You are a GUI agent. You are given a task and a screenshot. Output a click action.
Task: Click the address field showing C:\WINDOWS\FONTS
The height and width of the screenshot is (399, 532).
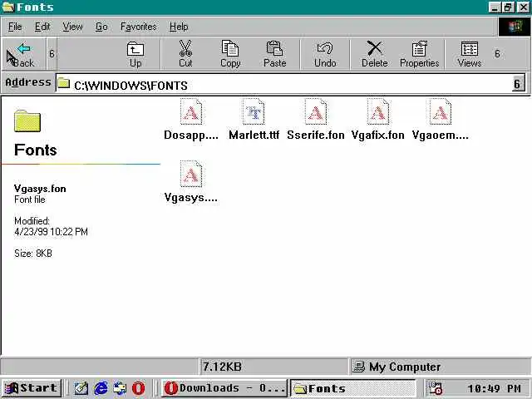coord(284,84)
